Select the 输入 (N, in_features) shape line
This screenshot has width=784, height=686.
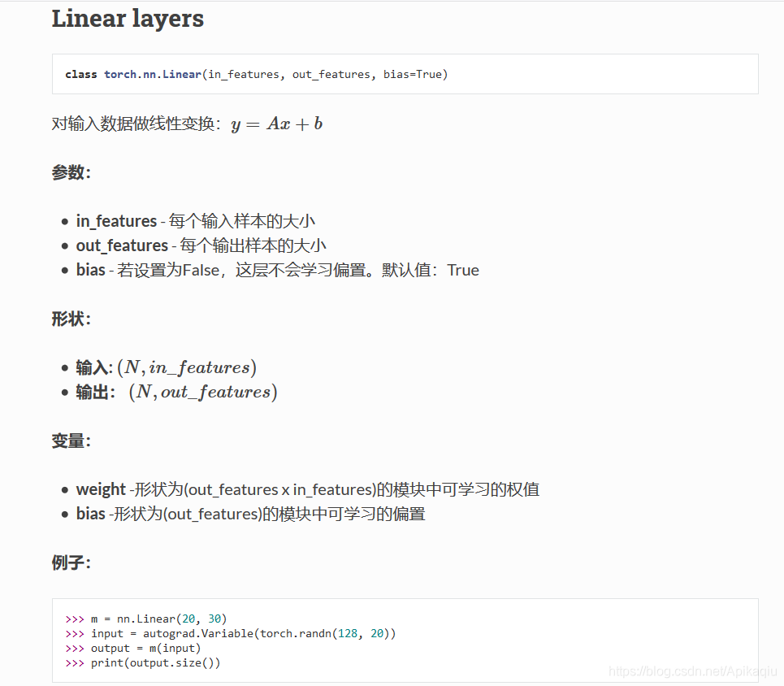(x=167, y=367)
